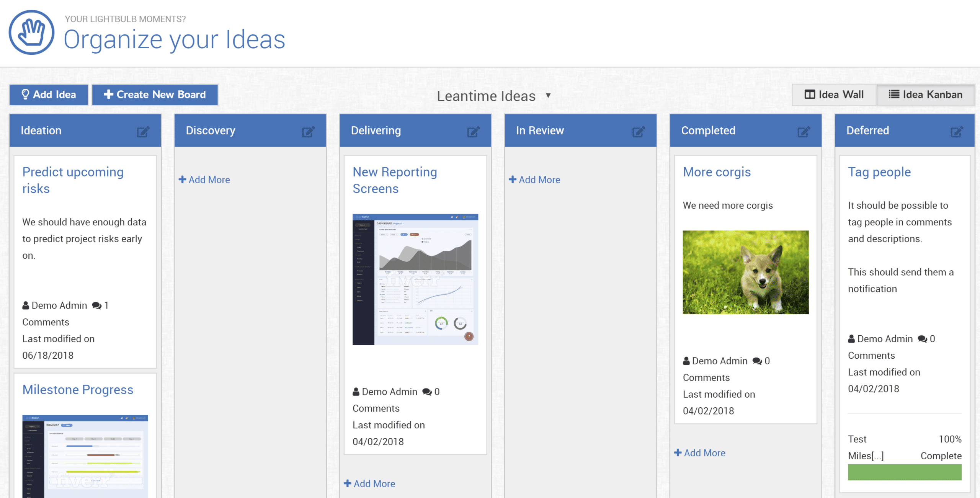Click Add More in the Delivering column
Image resolution: width=980 pixels, height=498 pixels.
369,484
